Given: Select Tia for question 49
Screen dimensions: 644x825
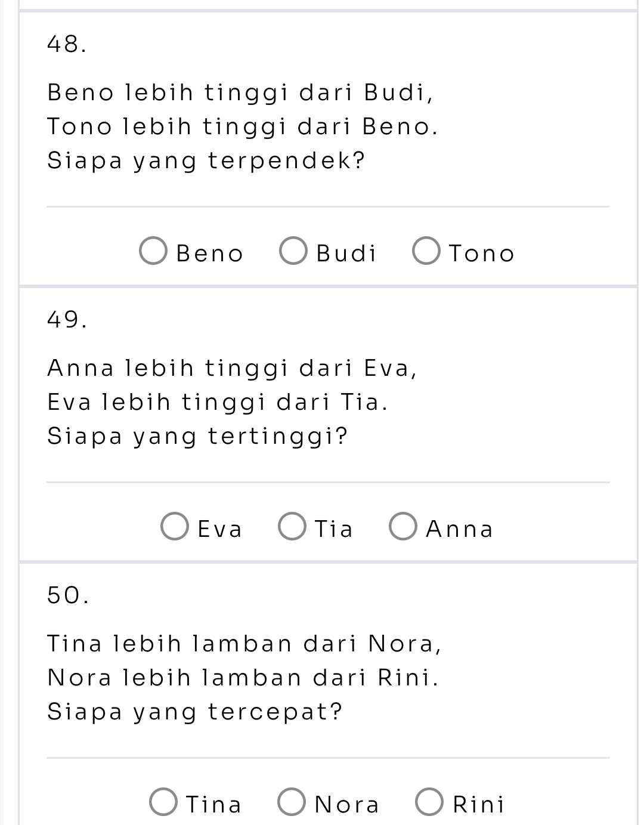Looking at the screenshot, I should 292,527.
